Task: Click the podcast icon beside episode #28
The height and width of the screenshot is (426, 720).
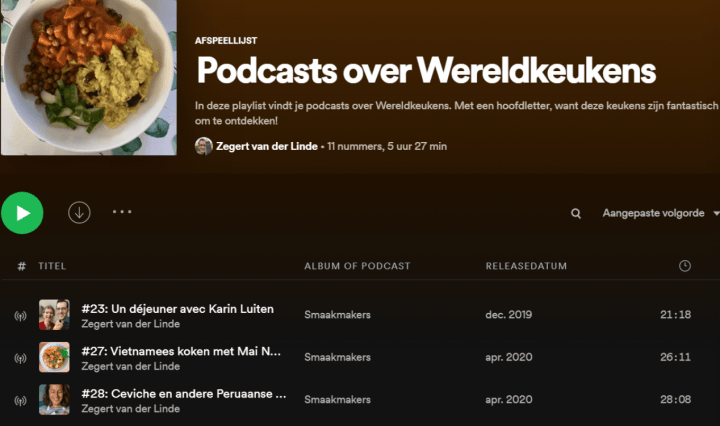Action: [x=20, y=400]
